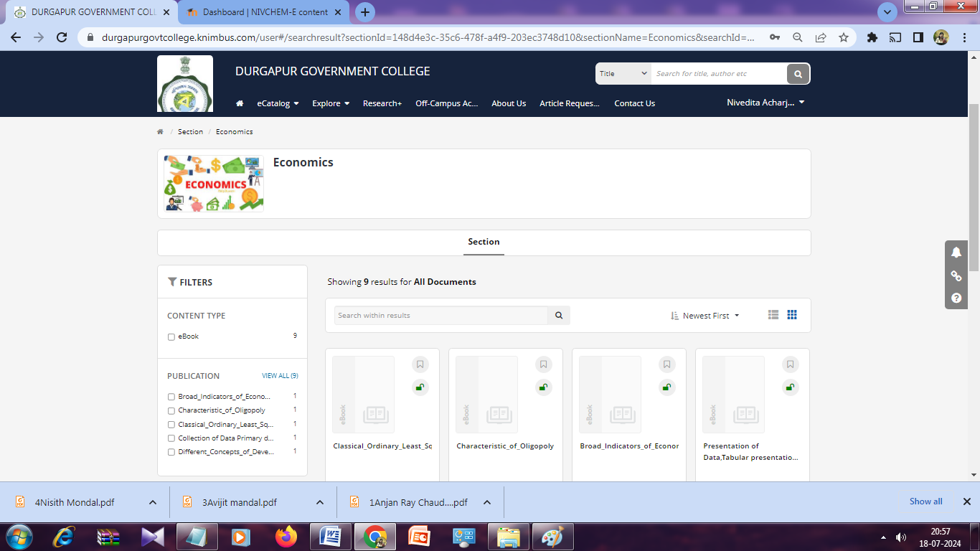The height and width of the screenshot is (551, 980).
Task: Open the Contact Us link
Action: click(x=634, y=103)
